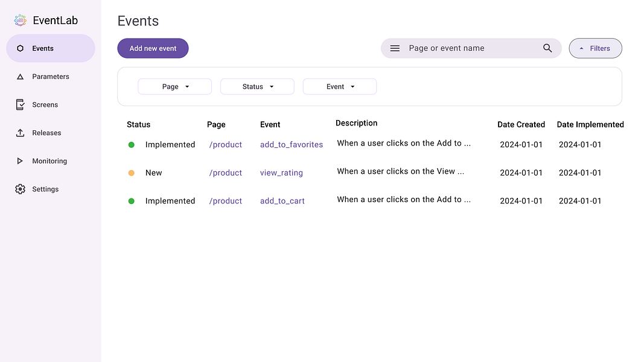Open the Status filter dropdown

[x=257, y=86]
